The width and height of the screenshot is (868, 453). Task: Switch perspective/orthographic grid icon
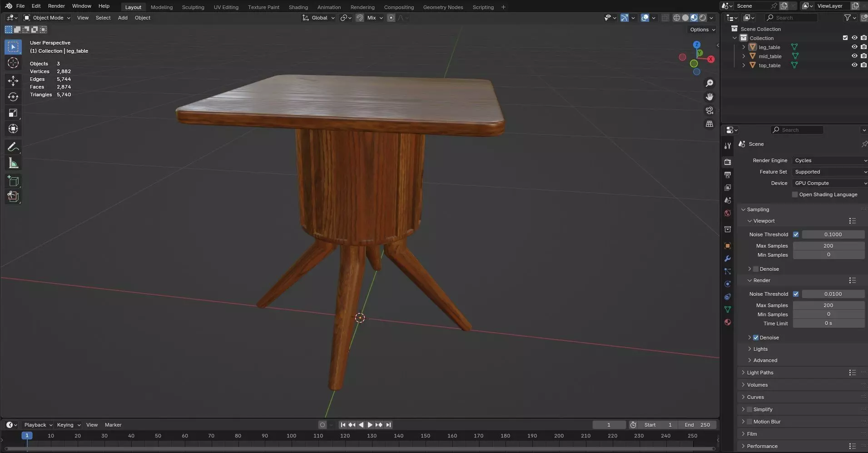(x=709, y=124)
